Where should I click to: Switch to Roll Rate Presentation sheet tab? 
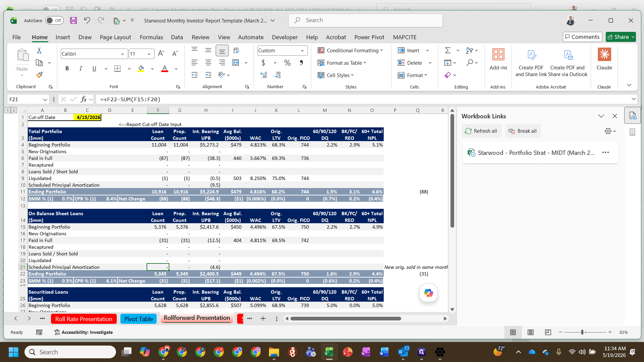(84, 319)
